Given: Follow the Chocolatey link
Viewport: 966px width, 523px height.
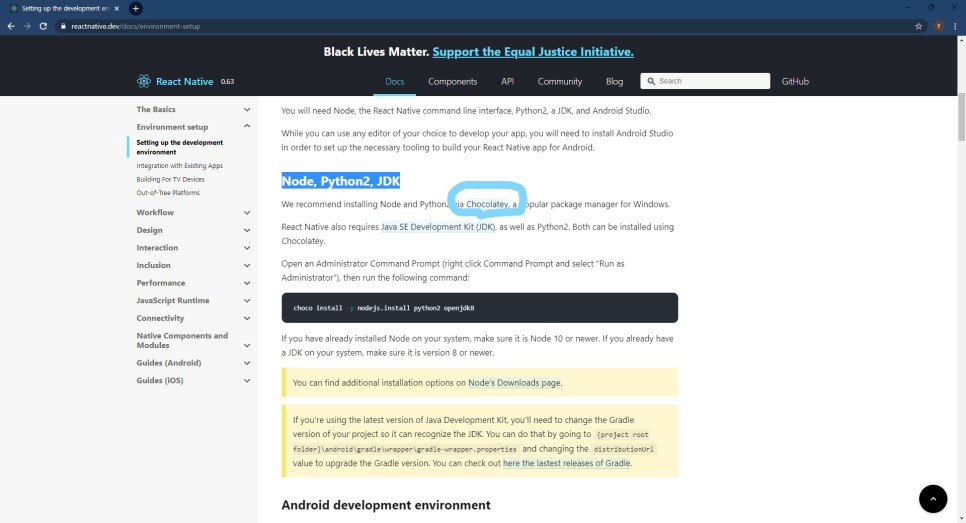Looking at the screenshot, I should click(487, 204).
